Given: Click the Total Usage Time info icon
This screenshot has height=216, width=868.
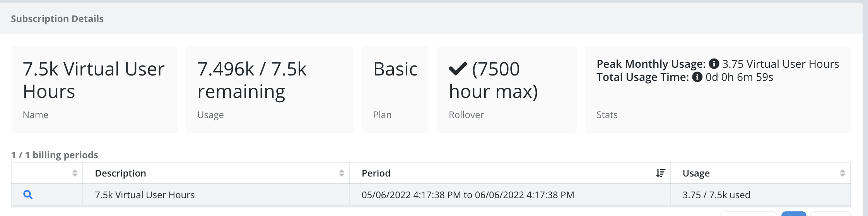Looking at the screenshot, I should click(697, 77).
